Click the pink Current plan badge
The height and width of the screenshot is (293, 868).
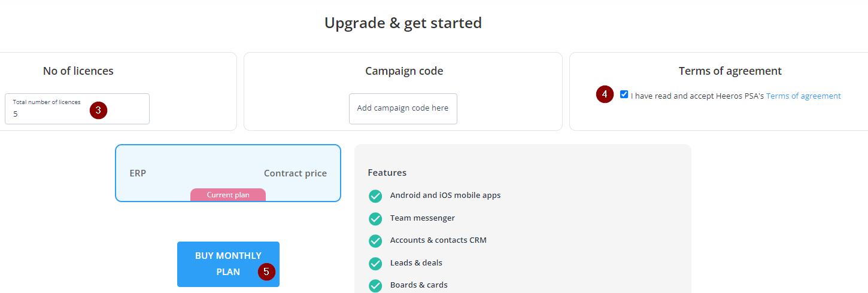228,195
